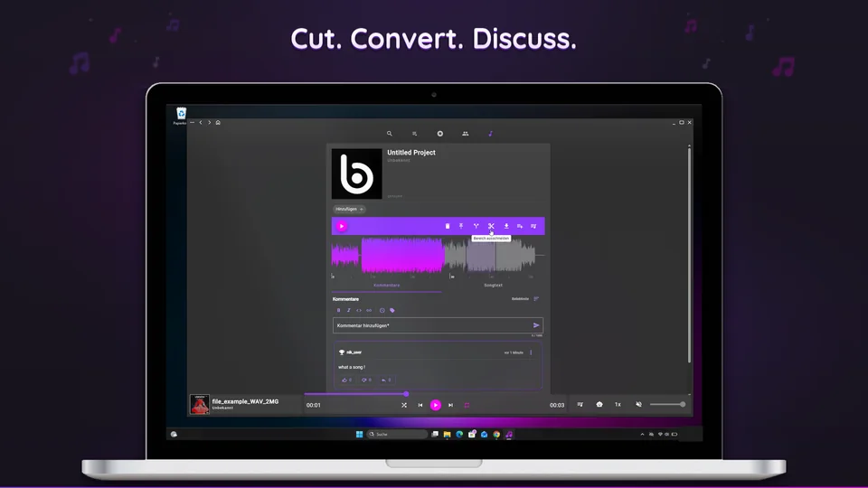This screenshot has height=488, width=868.
Task: Open Chrome from the taskbar
Action: click(x=496, y=435)
